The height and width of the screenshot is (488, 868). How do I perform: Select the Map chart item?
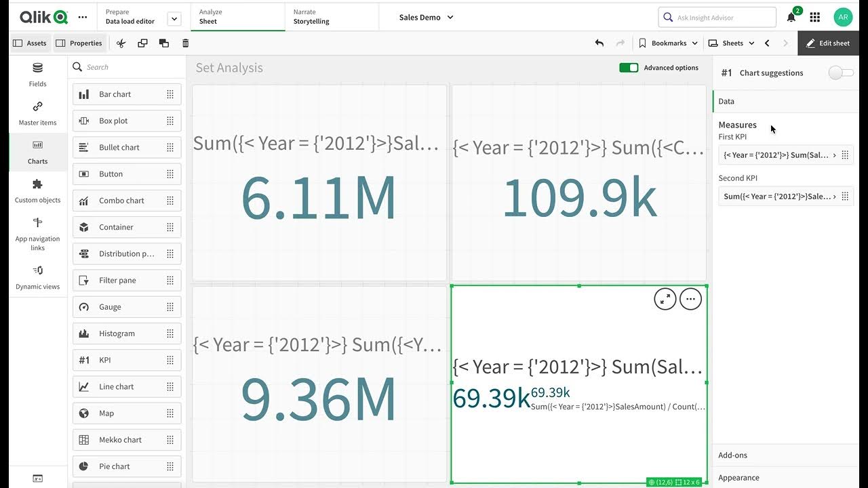point(127,413)
